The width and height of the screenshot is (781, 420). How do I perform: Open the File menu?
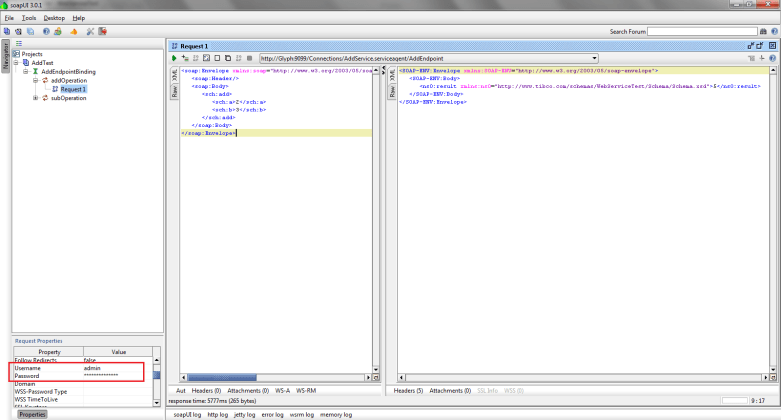(9, 18)
